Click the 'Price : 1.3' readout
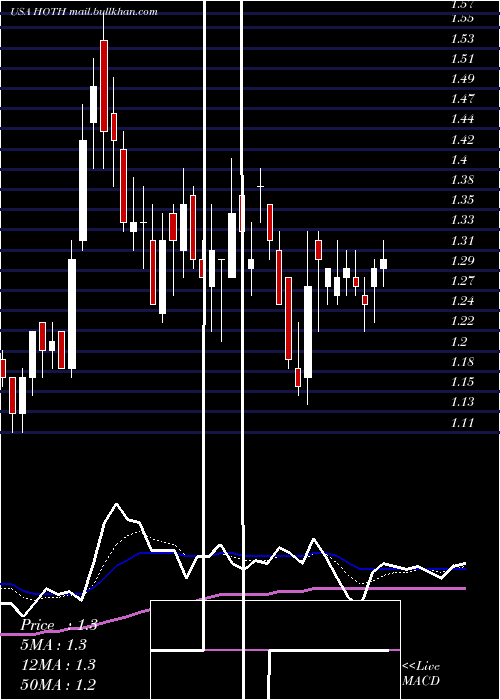The height and width of the screenshot is (700, 500). [58, 625]
